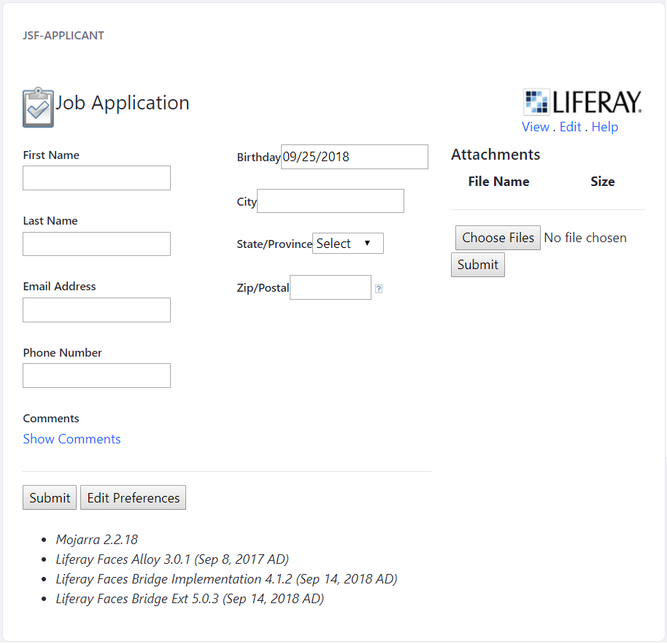
Task: Open the Edit mode link
Action: pos(570,127)
